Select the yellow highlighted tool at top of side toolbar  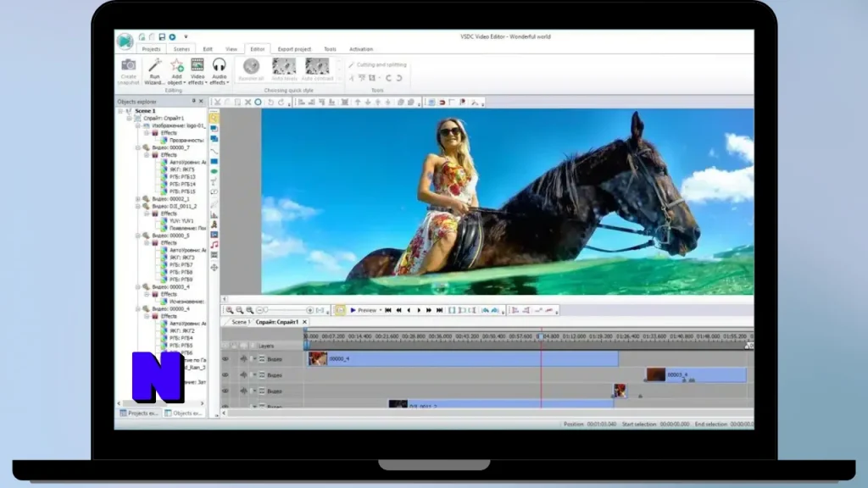214,118
